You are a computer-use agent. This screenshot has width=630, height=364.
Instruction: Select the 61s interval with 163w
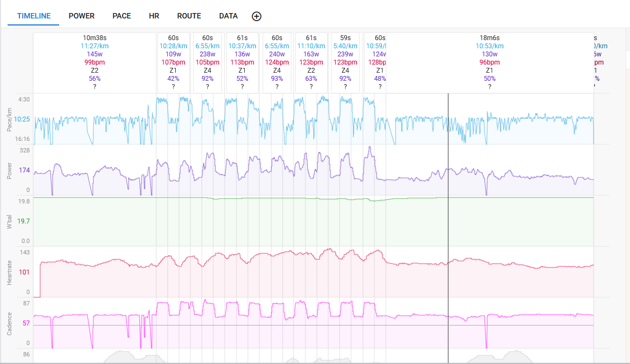[311, 63]
